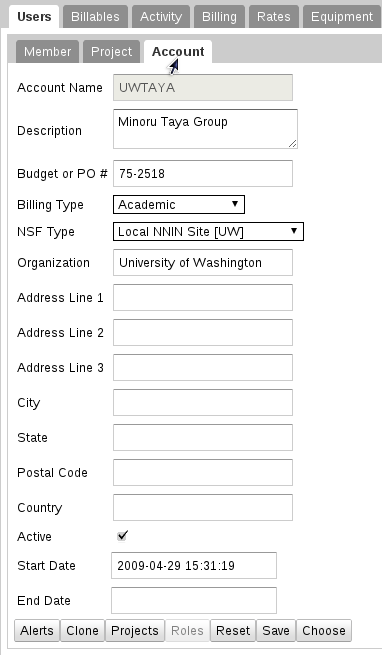
Task: Focus the Budget or PO # field
Action: pos(203,173)
